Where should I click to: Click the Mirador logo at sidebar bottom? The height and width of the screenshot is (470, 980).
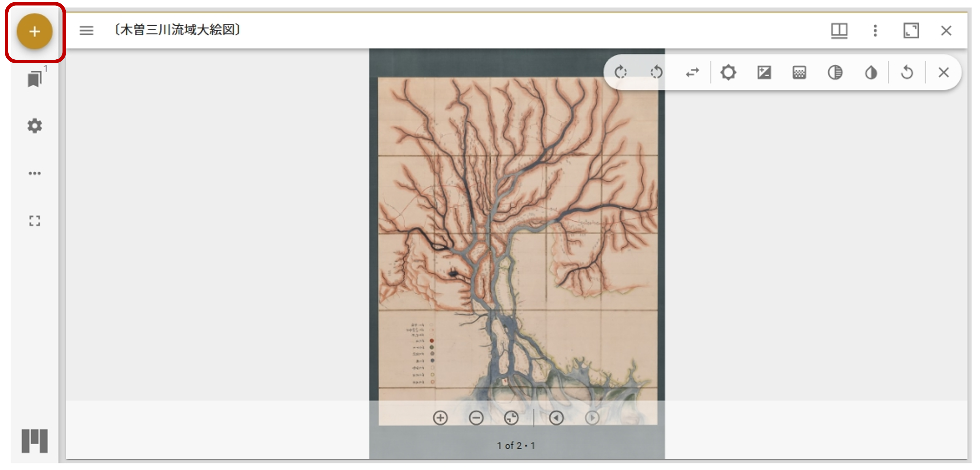[35, 441]
